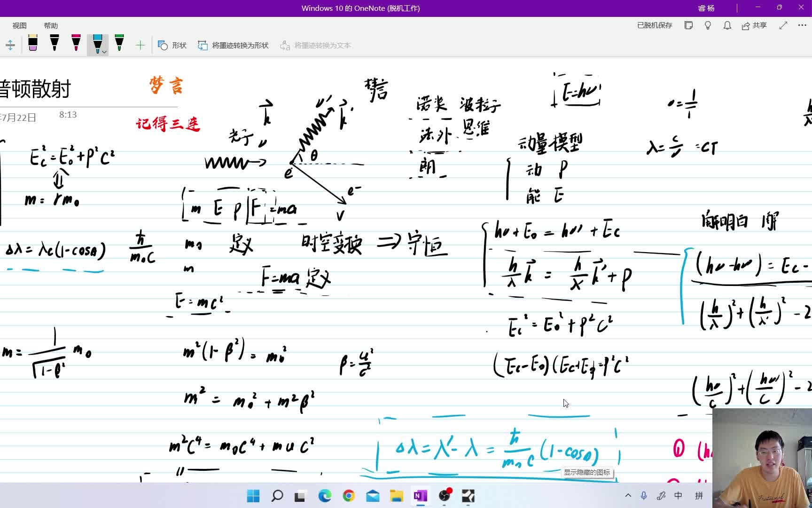Viewport: 812px width, 508px height.
Task: Click the page date 7月22日
Action: click(x=18, y=118)
